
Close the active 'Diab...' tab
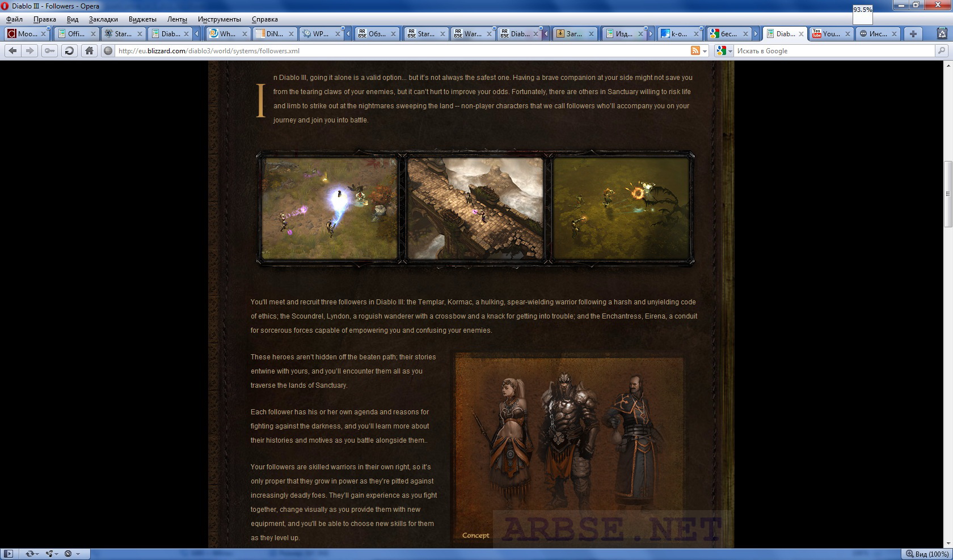point(801,34)
